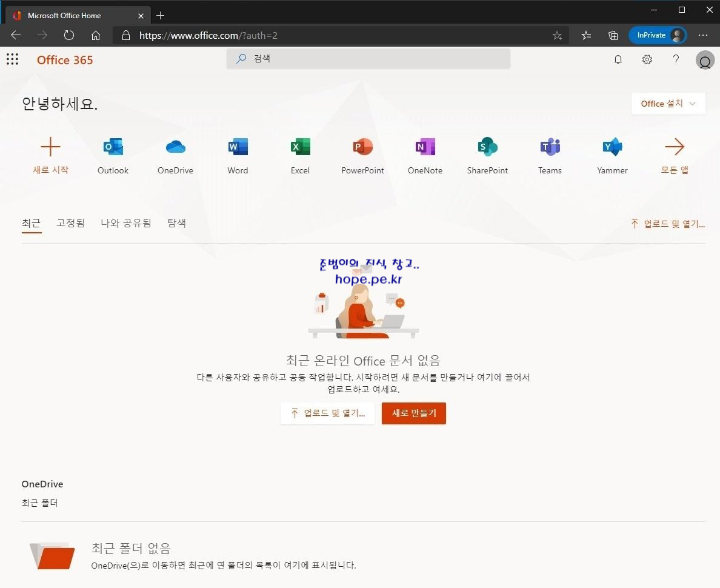Click in the 검색 search box
The height and width of the screenshot is (588, 720).
pyautogui.click(x=368, y=59)
